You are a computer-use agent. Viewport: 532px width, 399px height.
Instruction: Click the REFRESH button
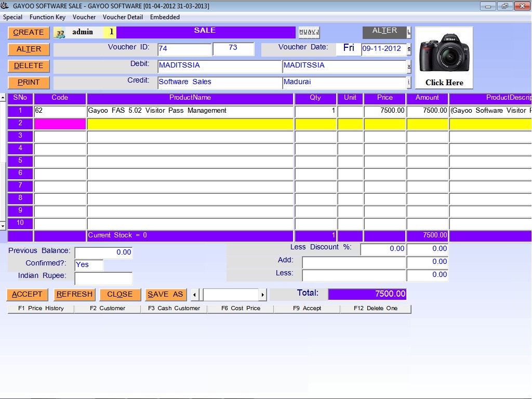pyautogui.click(x=74, y=295)
